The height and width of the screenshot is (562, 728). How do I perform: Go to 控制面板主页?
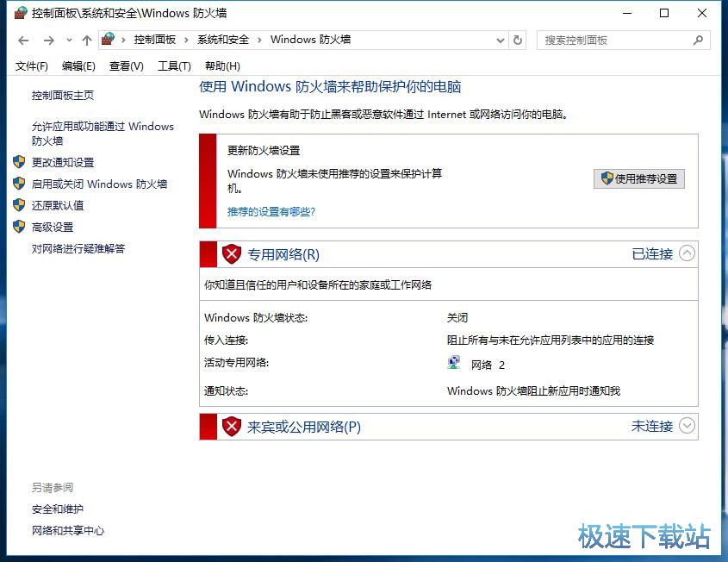tap(63, 95)
